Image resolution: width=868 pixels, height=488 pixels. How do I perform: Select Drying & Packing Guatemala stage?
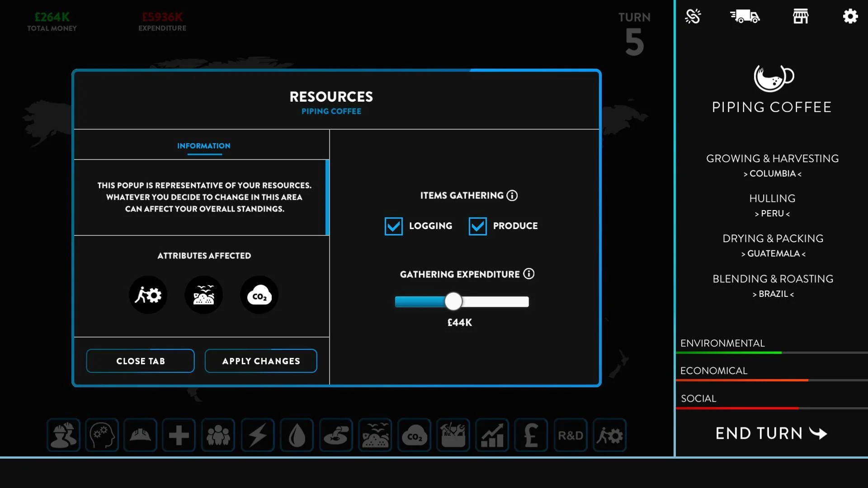[773, 245]
